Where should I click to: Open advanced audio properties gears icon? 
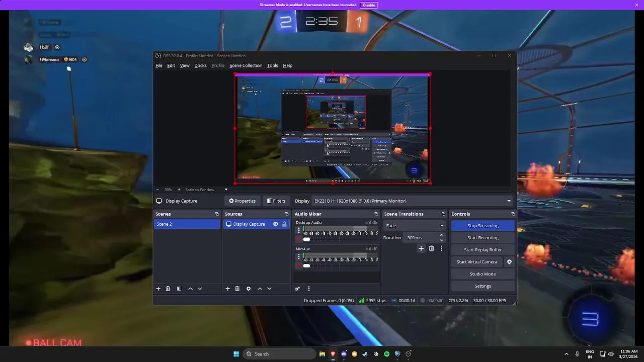(x=297, y=289)
